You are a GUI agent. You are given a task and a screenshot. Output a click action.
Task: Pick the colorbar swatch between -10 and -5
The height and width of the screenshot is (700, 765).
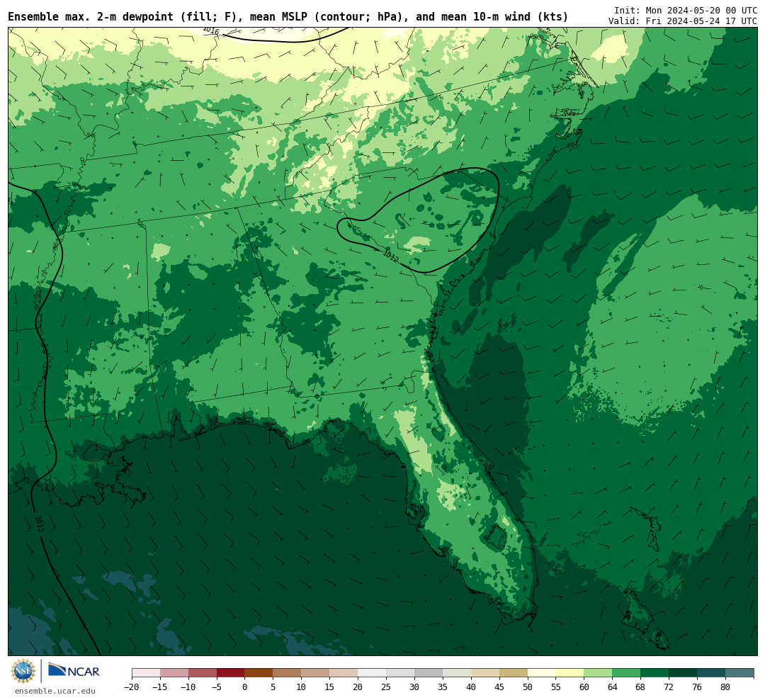pyautogui.click(x=203, y=672)
